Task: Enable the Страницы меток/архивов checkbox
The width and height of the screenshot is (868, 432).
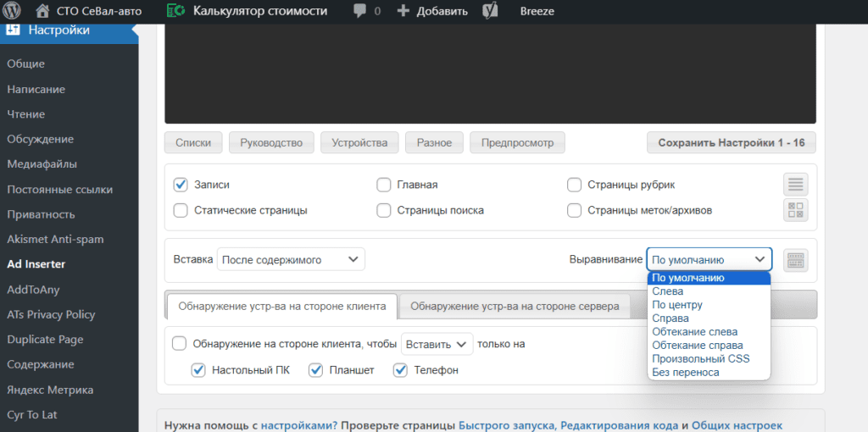Action: (574, 210)
